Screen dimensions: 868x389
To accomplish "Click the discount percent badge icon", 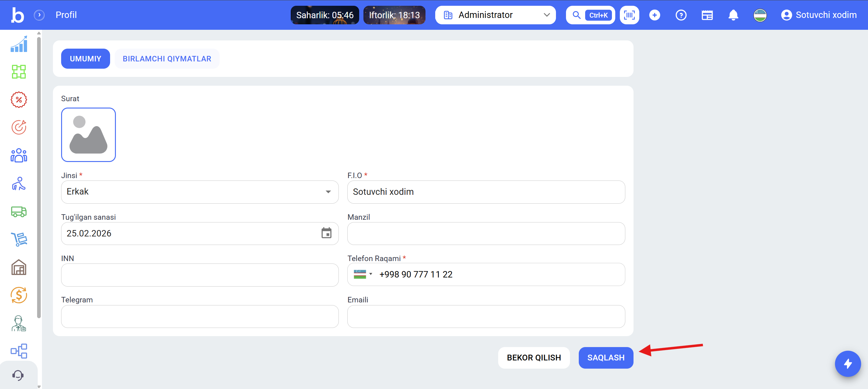I will (x=19, y=100).
